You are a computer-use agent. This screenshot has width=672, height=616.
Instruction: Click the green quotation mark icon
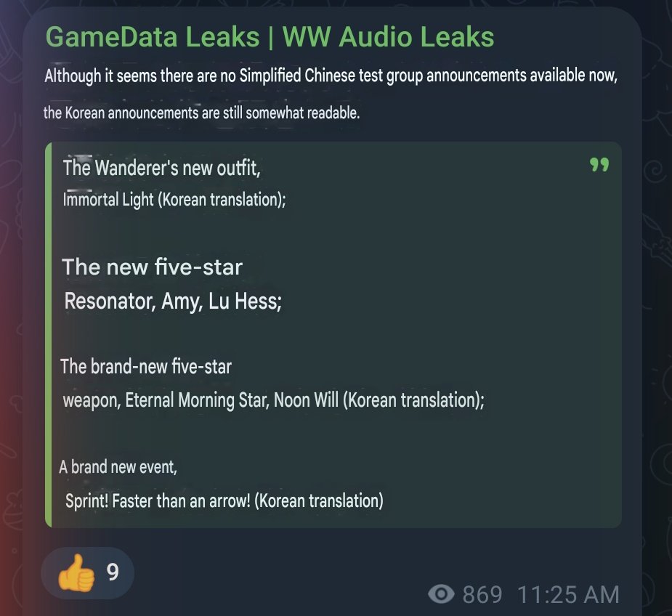point(599,165)
